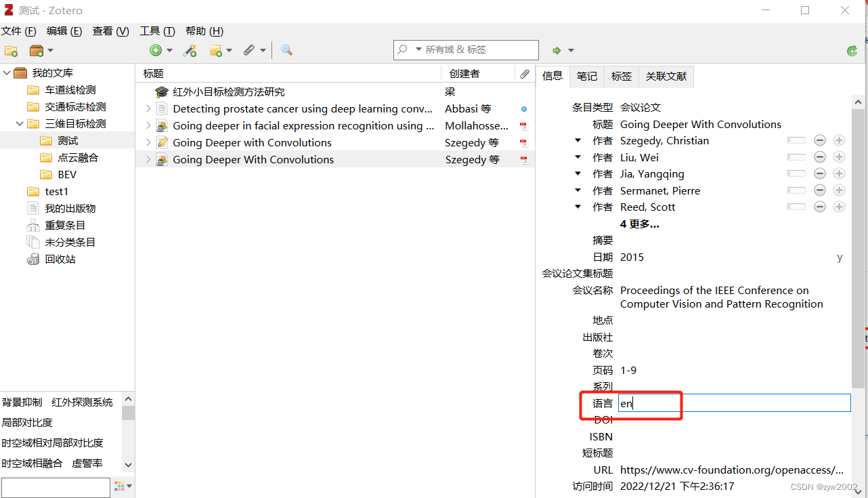868x498 pixels.
Task: Open the creator type dropdown for Liu, Wei
Action: coord(578,157)
